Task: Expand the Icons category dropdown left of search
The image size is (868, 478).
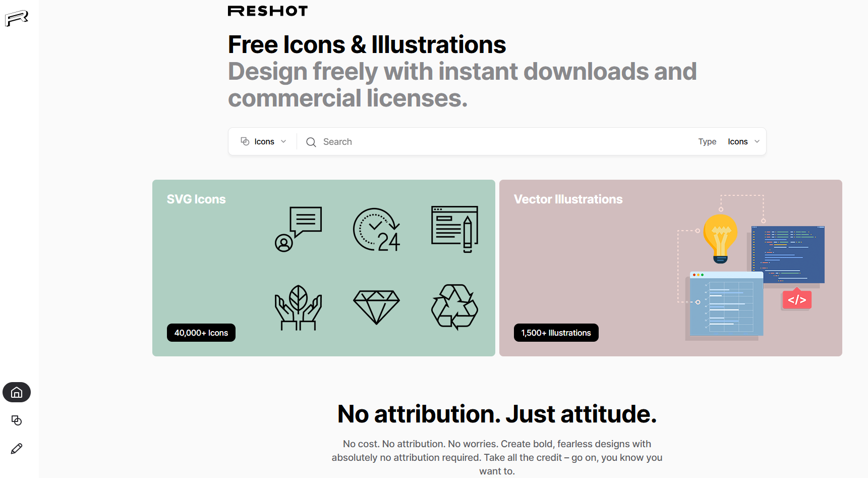Action: click(x=263, y=141)
